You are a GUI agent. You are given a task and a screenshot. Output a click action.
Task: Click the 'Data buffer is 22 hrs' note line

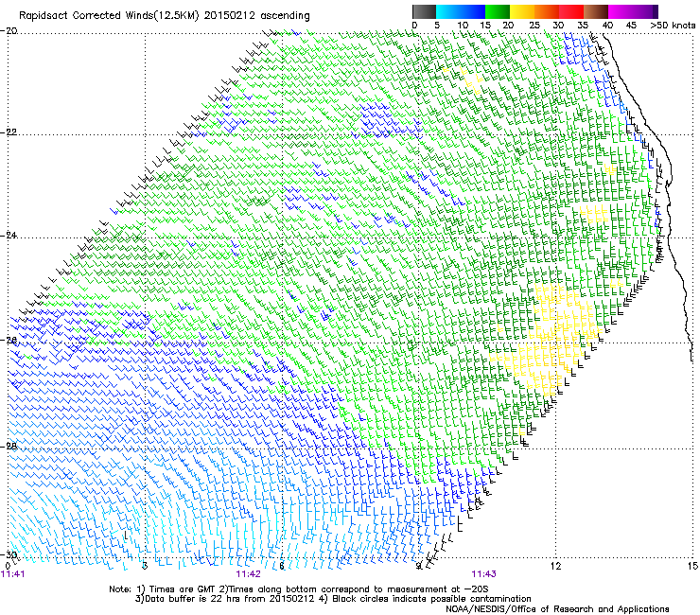tap(333, 599)
